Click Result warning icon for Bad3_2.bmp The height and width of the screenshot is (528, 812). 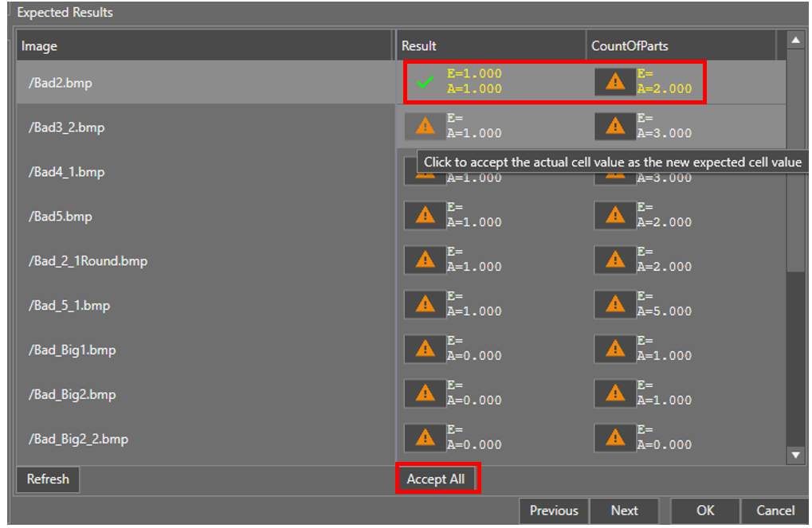(425, 126)
